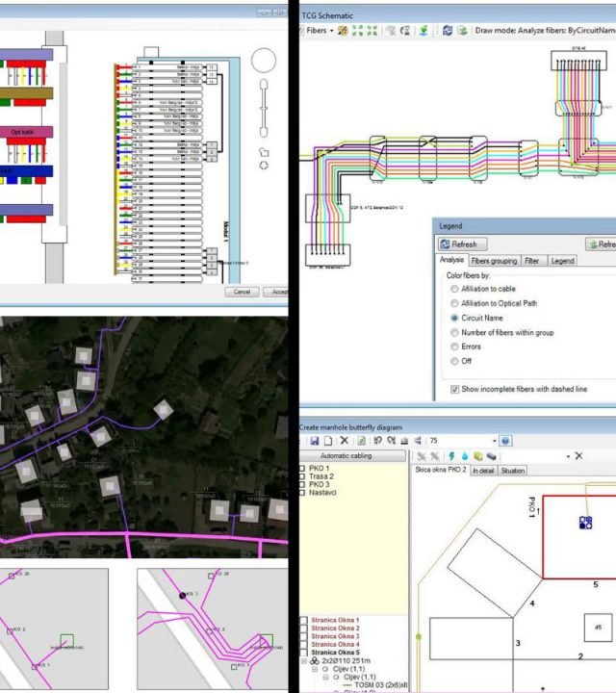Click the gray block icon after yellow pipe
This screenshot has width=616, height=693.
pyautogui.click(x=492, y=456)
